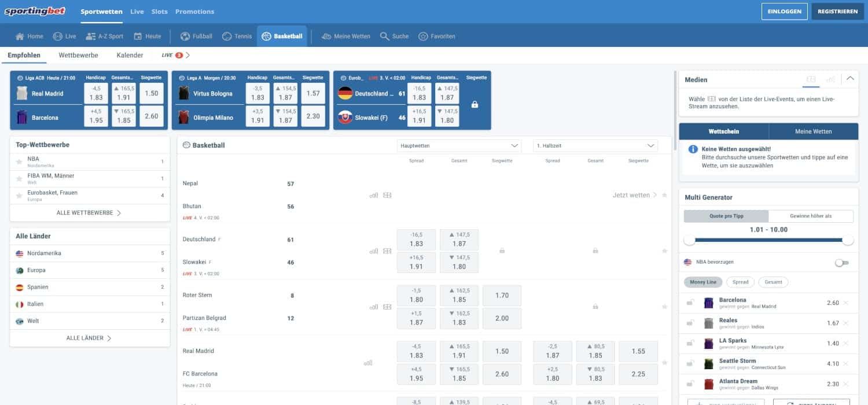Click the Tennis ball icon
This screenshot has height=405, width=868.
(227, 36)
